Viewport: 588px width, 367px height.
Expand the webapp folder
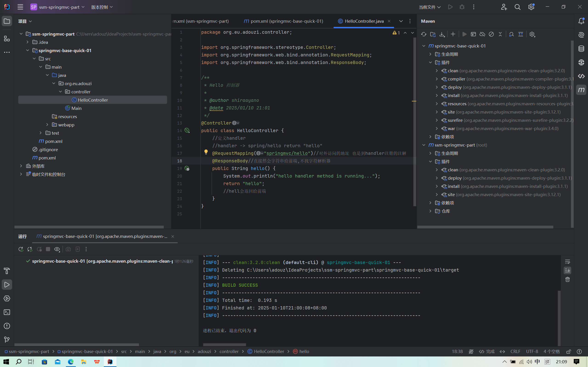[x=47, y=125]
